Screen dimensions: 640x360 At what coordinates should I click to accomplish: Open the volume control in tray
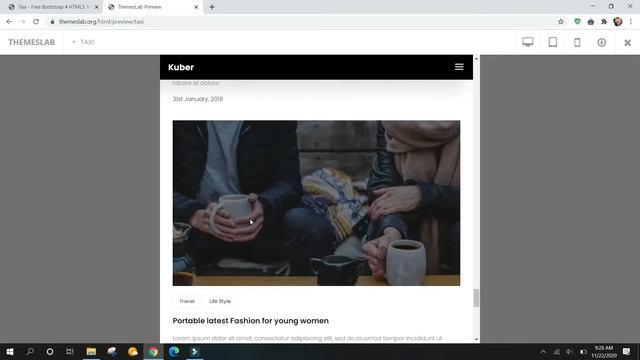click(x=569, y=351)
